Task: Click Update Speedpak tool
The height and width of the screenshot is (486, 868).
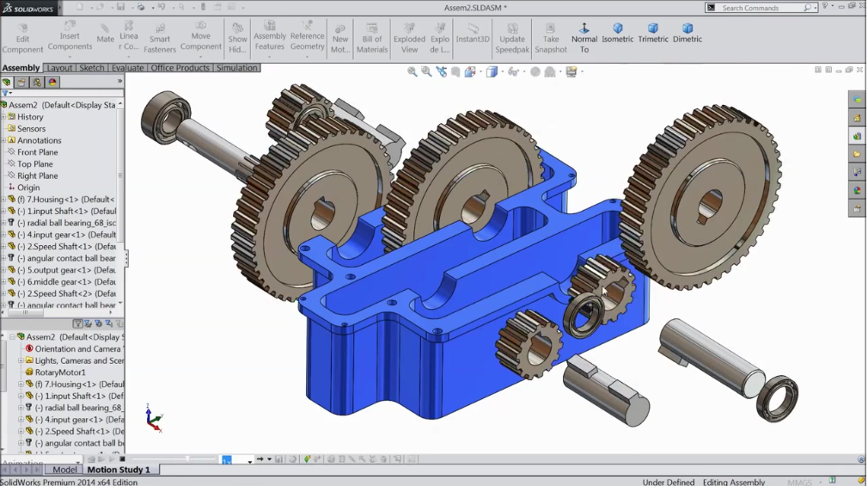Action: pos(512,38)
